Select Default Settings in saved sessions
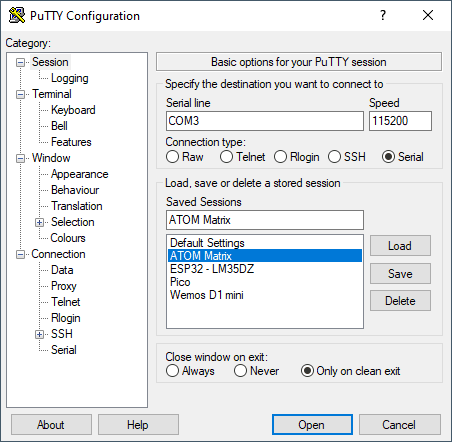 pos(265,243)
